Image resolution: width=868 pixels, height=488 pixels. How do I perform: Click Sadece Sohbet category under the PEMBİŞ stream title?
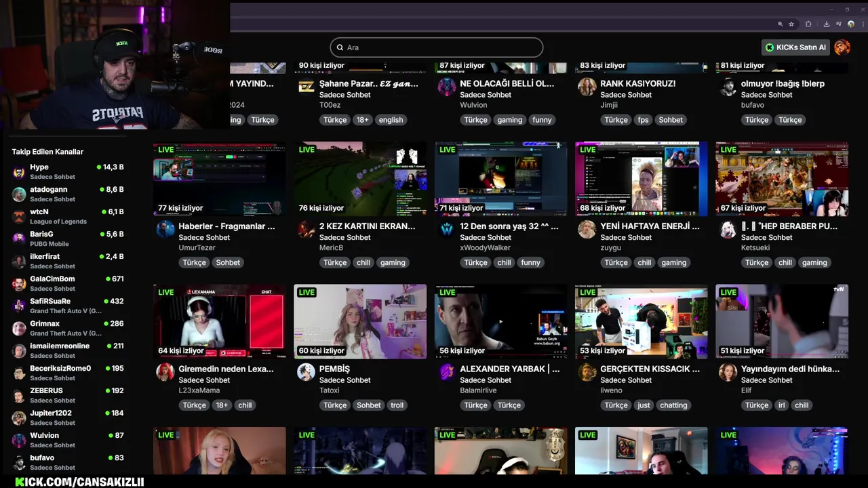point(345,380)
